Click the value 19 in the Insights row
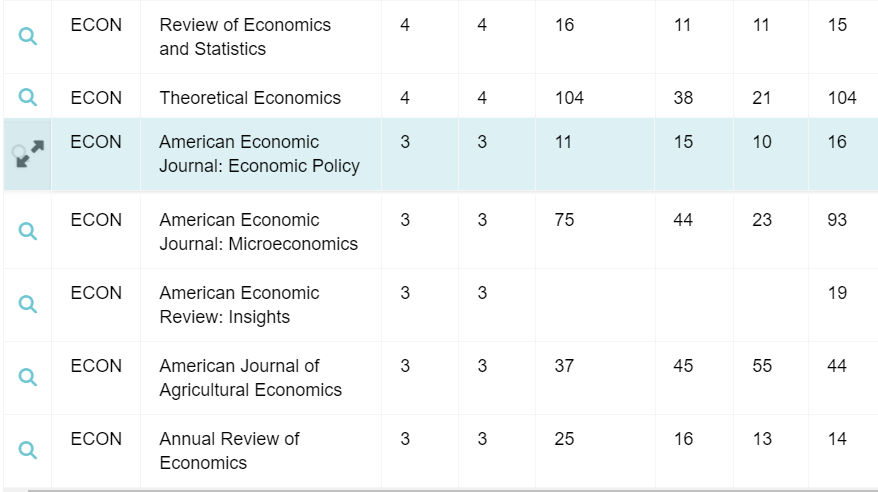This screenshot has width=878, height=492. tap(837, 293)
